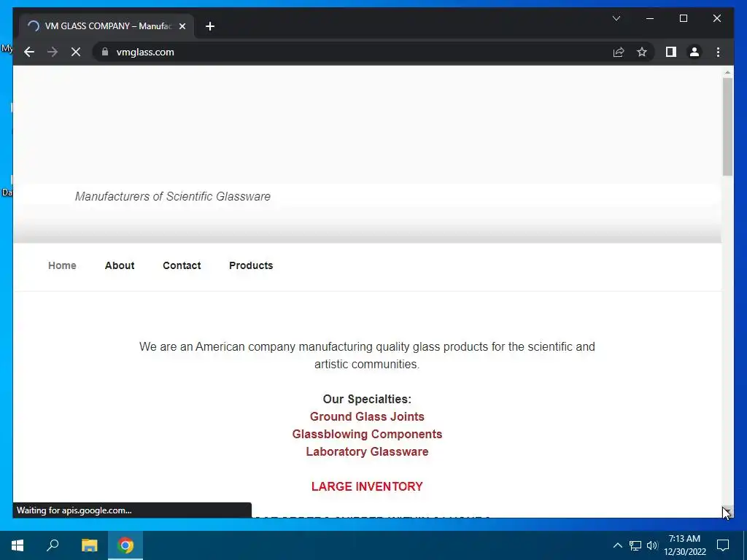
Task: Click the Manufacturers of Scientific Glassware tagline
Action: [172, 196]
